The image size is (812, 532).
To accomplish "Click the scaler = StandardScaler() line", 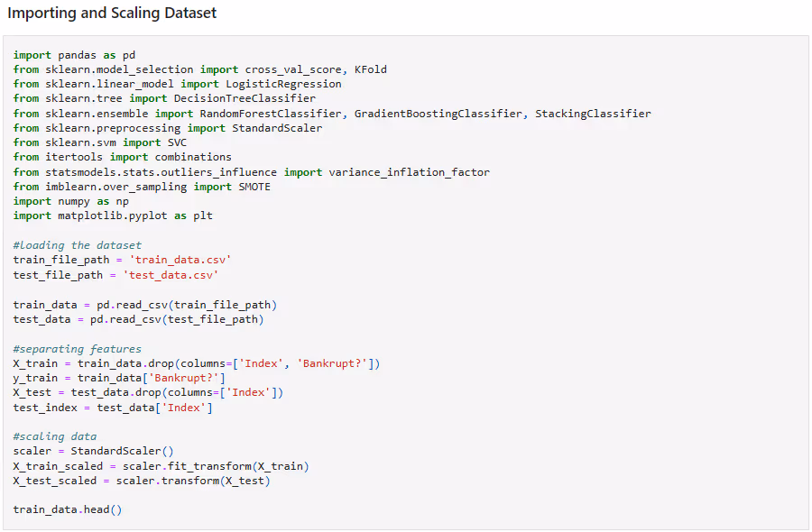I will [x=94, y=451].
